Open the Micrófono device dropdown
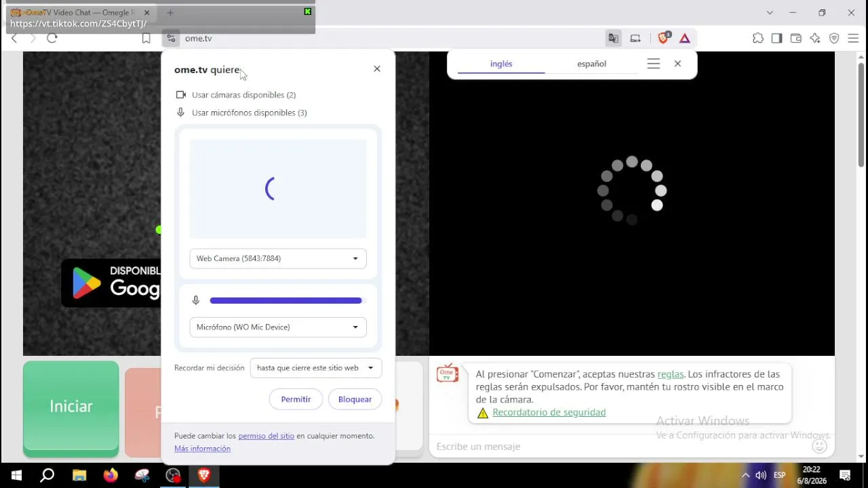The width and height of the screenshot is (868, 488). 278,327
